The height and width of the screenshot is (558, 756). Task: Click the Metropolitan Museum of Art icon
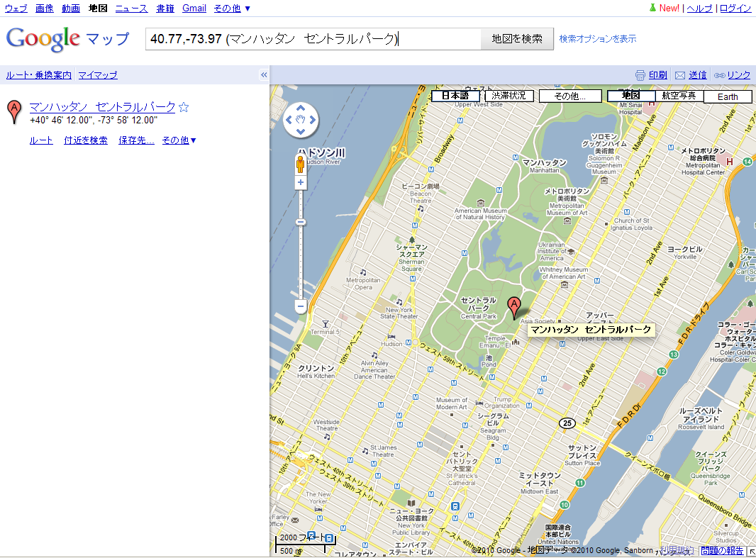pos(567,221)
